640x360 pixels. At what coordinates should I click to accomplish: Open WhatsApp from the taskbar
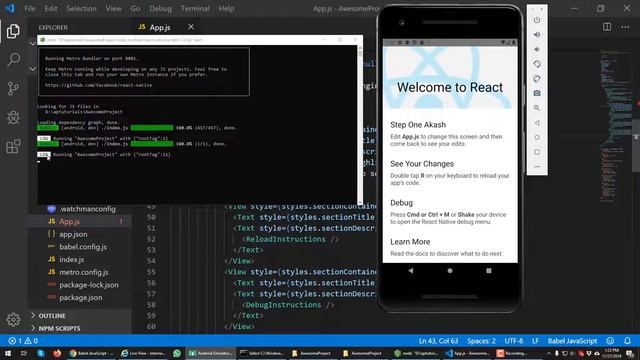[177, 353]
